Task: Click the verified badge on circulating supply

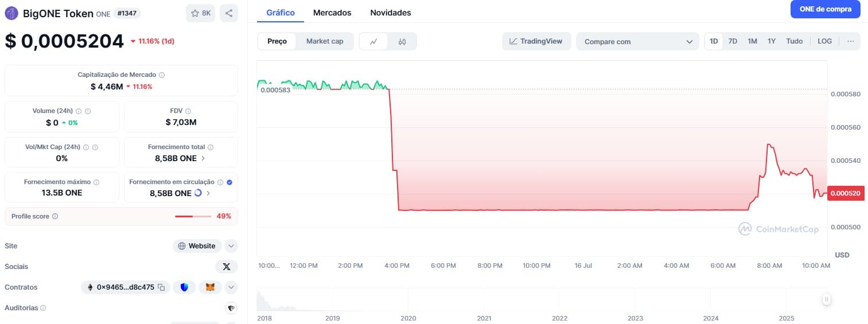Action: click(x=229, y=182)
